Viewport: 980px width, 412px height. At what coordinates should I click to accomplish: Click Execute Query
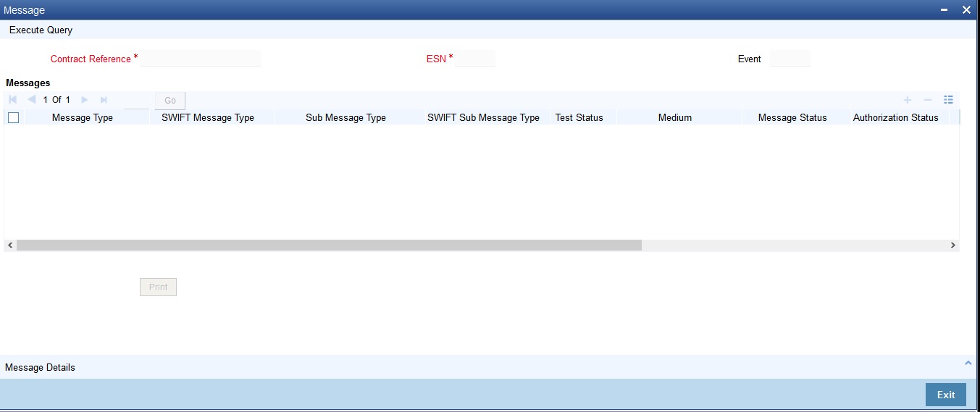(41, 30)
